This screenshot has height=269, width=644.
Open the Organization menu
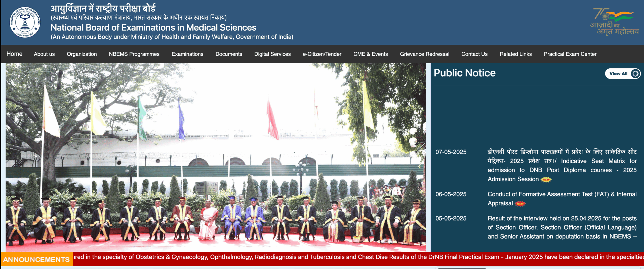[x=82, y=54]
